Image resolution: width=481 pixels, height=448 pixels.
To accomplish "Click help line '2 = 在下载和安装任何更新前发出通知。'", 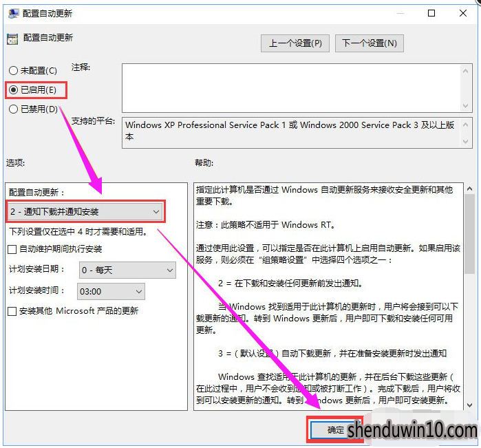I will click(x=290, y=284).
